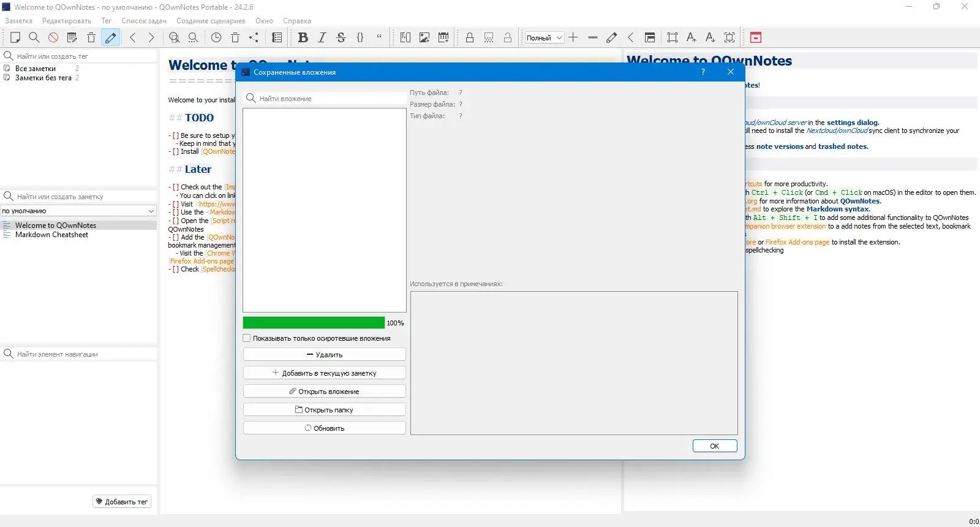The height and width of the screenshot is (527, 980).
Task: Decrease font size with A-down icon
Action: (710, 37)
